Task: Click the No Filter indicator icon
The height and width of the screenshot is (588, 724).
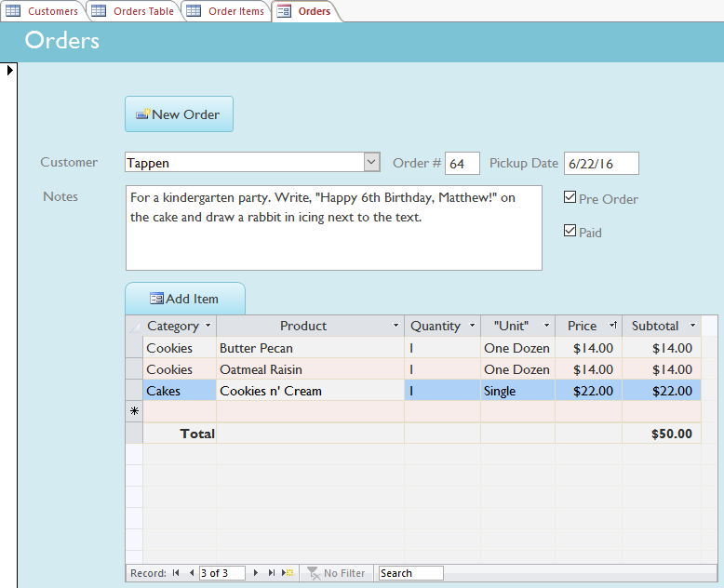Action: click(x=314, y=573)
